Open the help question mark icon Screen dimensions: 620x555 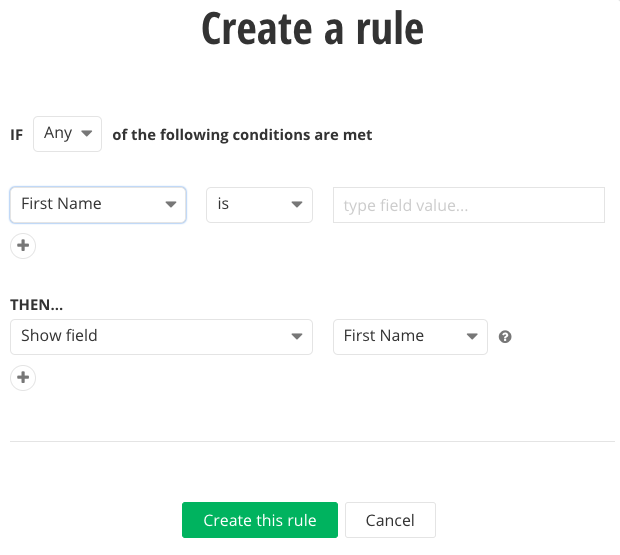coord(505,337)
